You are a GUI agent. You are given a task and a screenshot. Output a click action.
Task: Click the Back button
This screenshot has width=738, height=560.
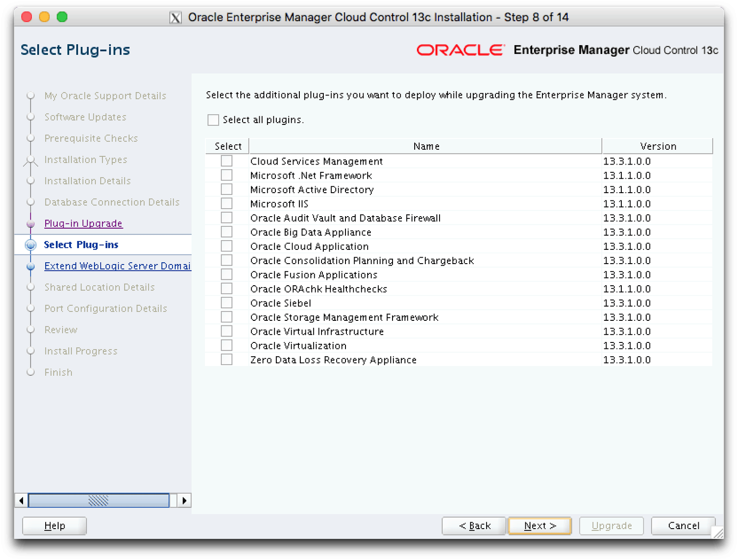click(474, 526)
